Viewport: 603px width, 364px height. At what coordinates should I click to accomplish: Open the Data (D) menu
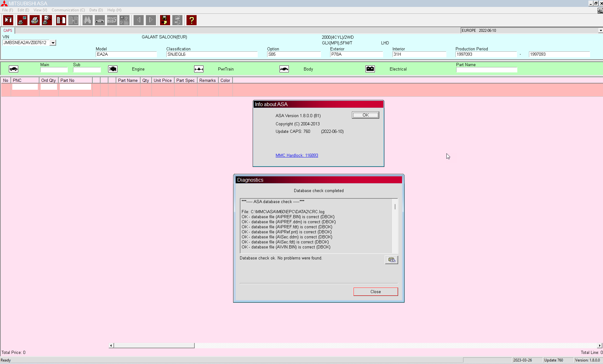tap(96, 10)
